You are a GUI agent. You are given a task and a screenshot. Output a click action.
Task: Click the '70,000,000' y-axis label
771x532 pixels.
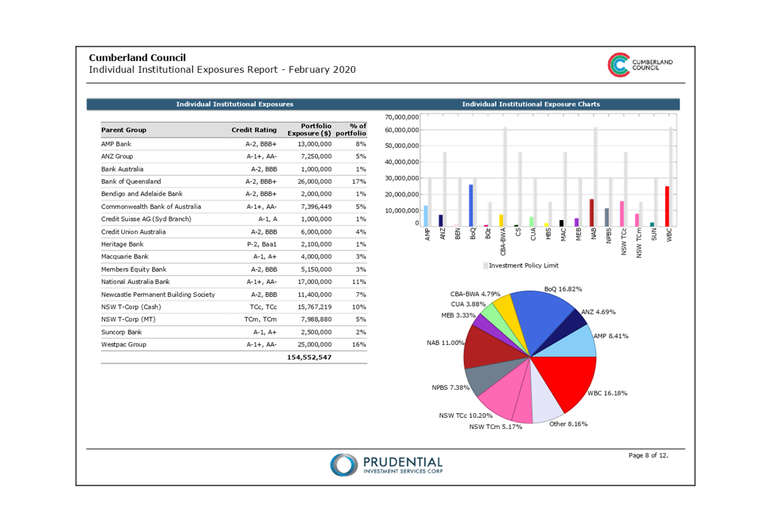(402, 117)
